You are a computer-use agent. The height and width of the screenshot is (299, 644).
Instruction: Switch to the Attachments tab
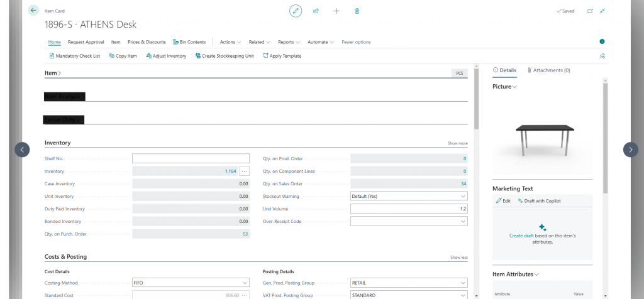tap(548, 70)
